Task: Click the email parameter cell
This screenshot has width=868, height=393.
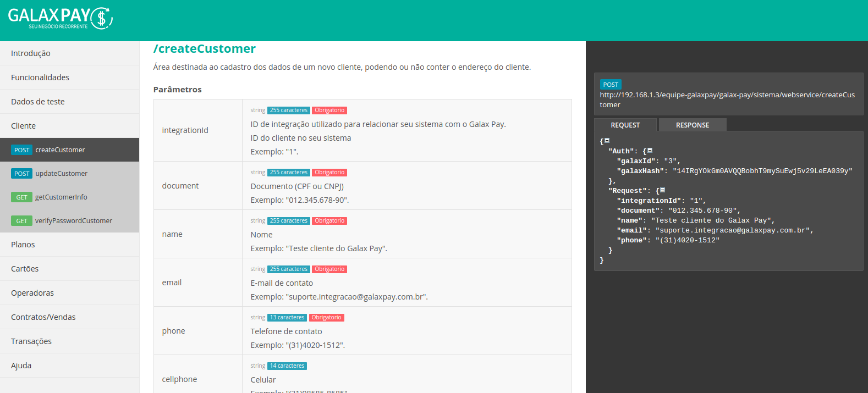Action: point(198,283)
